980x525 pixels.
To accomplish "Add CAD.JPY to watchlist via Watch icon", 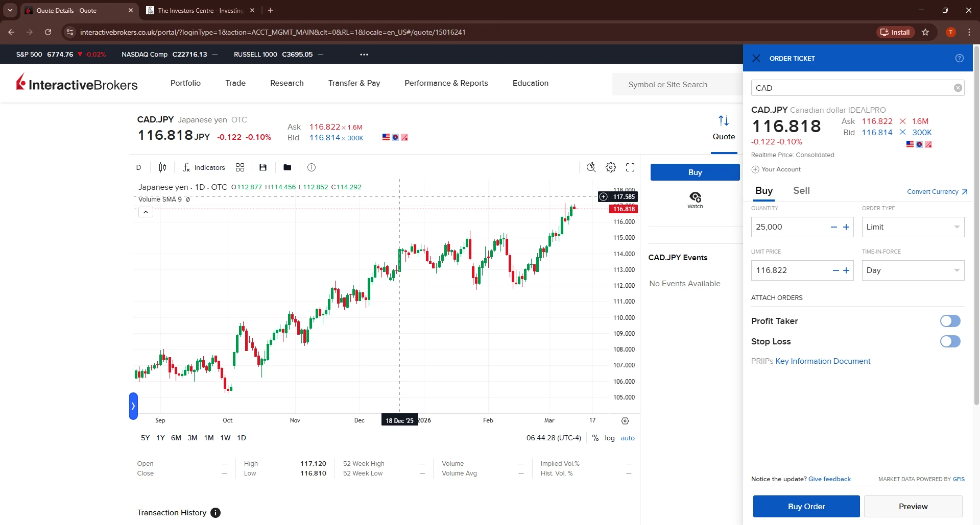I will pyautogui.click(x=695, y=200).
